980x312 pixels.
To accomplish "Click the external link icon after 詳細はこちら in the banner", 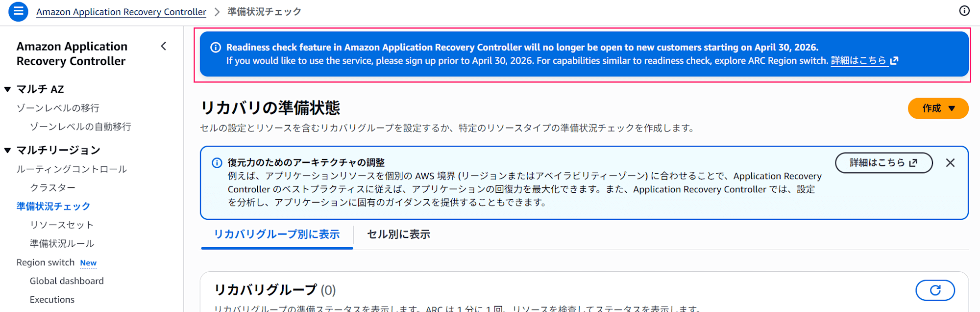I will [895, 60].
